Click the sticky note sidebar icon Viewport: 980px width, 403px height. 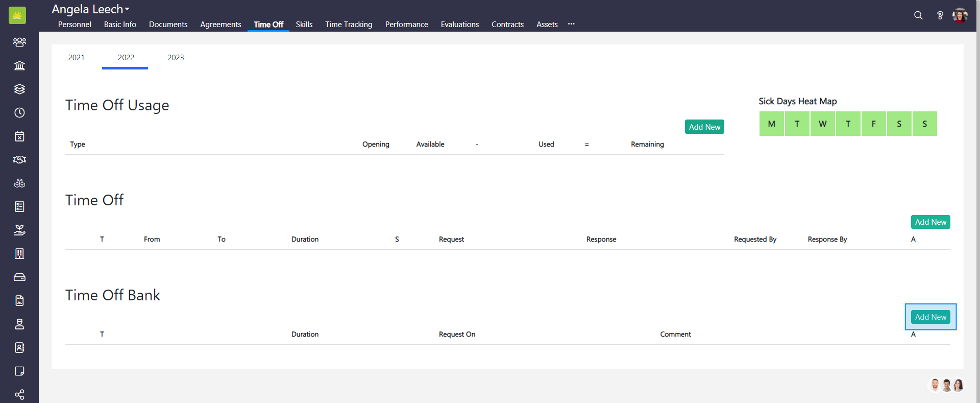click(x=19, y=371)
